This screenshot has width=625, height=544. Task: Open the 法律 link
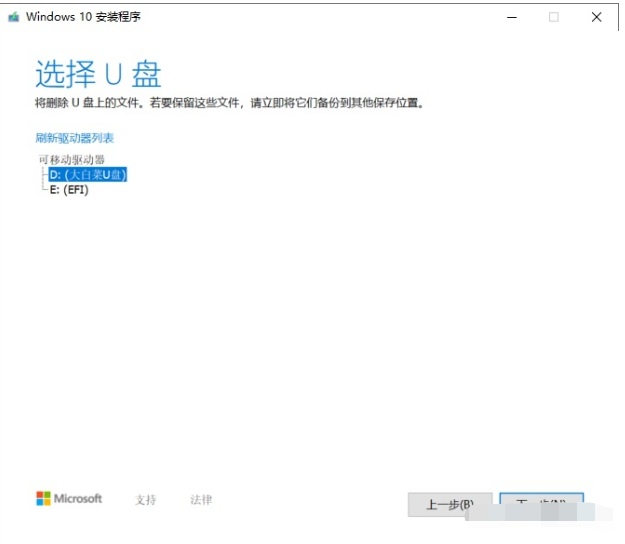pyautogui.click(x=201, y=499)
